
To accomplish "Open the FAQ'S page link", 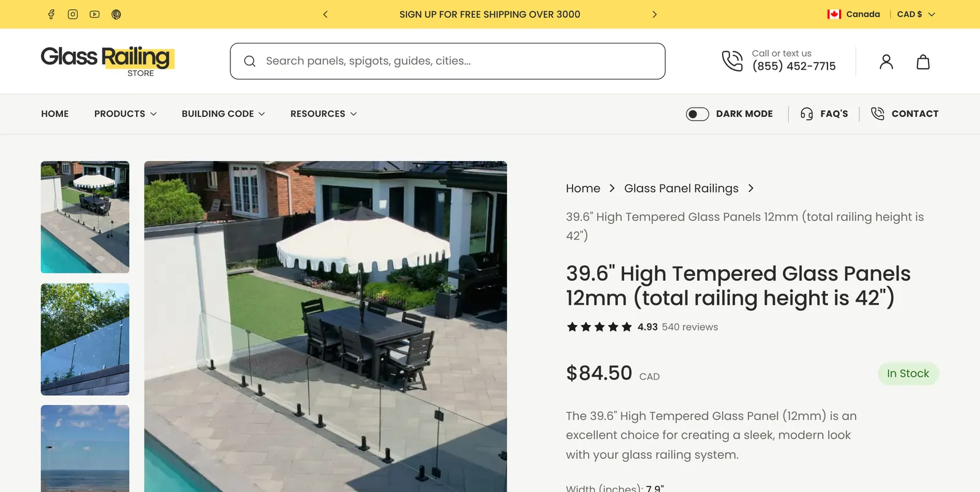I will [834, 114].
